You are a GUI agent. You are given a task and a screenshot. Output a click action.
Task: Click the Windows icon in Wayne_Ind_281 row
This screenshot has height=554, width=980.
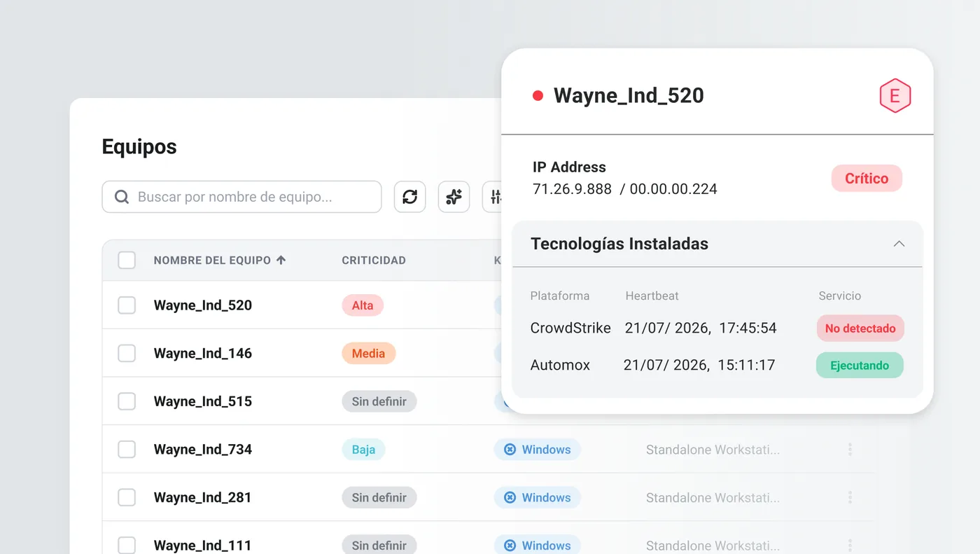click(510, 497)
